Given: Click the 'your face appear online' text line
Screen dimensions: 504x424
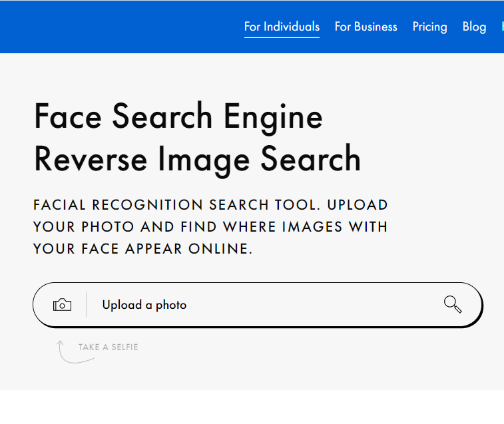Looking at the screenshot, I should pyautogui.click(x=142, y=250).
